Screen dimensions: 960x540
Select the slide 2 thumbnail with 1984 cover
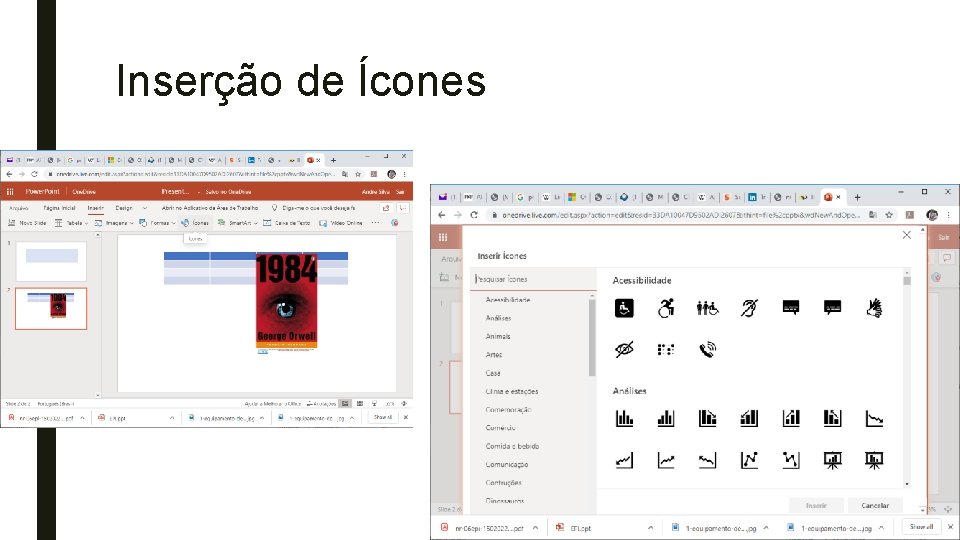(51, 309)
